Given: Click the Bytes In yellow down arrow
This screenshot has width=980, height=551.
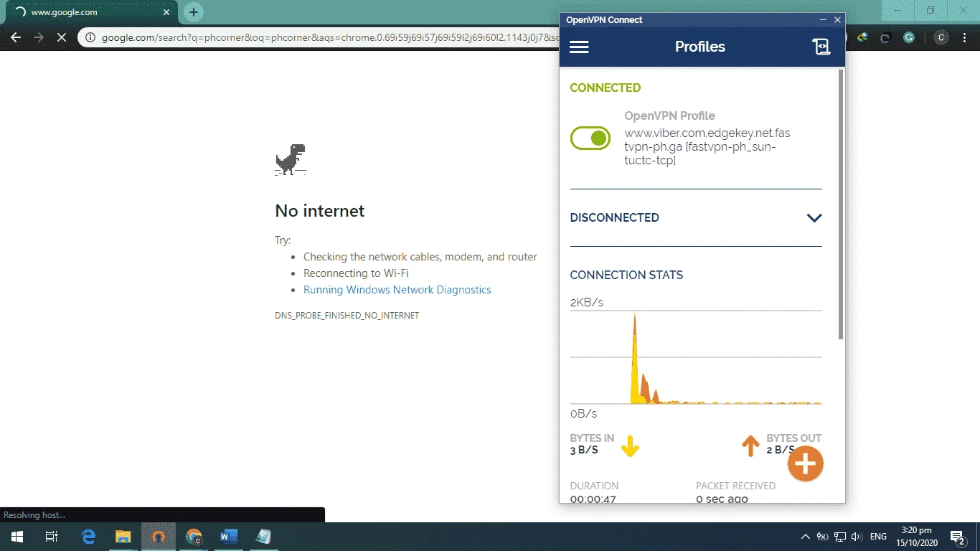Looking at the screenshot, I should coord(629,446).
